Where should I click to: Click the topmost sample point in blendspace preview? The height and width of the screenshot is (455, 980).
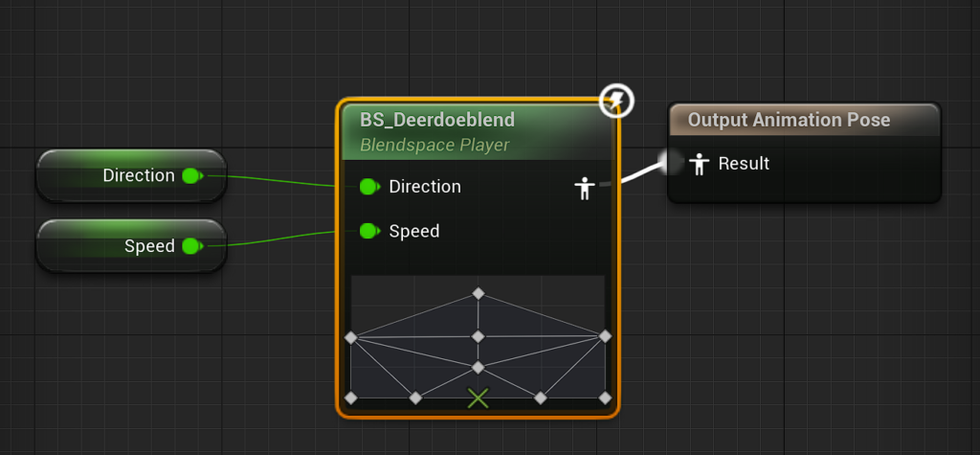pos(479,293)
